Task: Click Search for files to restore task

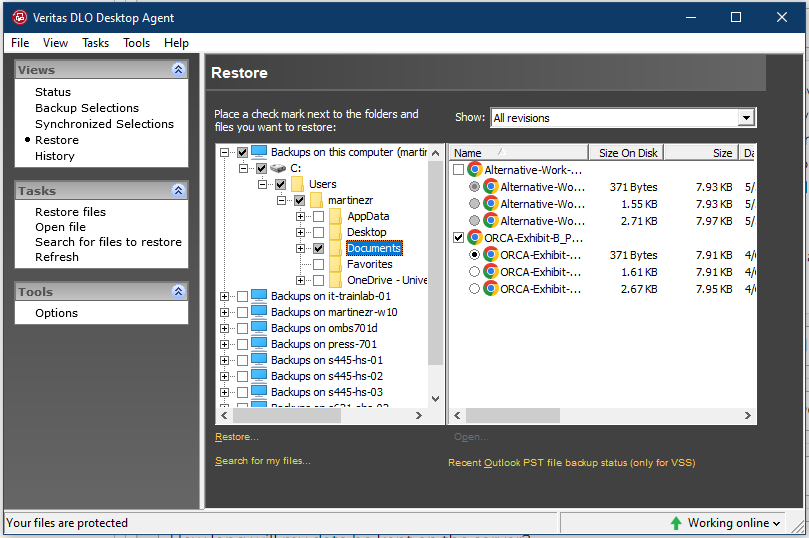Action: 108,242
